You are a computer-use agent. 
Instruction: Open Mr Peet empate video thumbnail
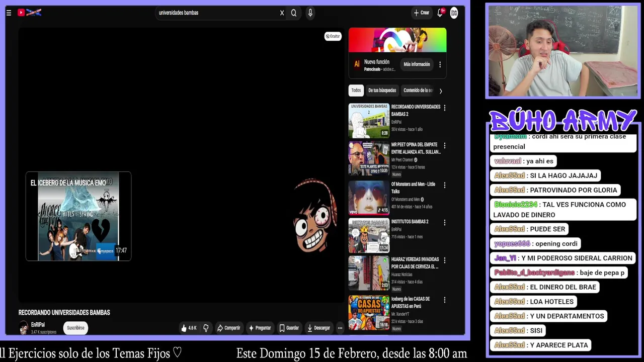point(369,158)
